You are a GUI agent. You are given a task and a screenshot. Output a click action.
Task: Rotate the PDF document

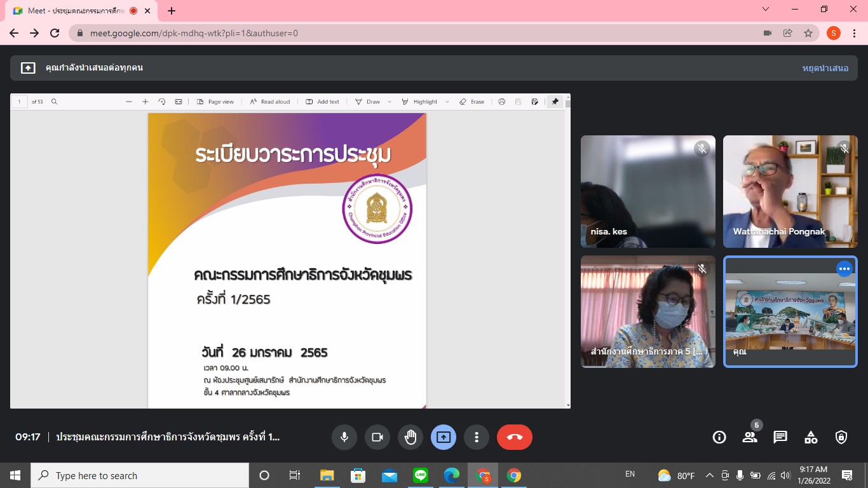162,102
